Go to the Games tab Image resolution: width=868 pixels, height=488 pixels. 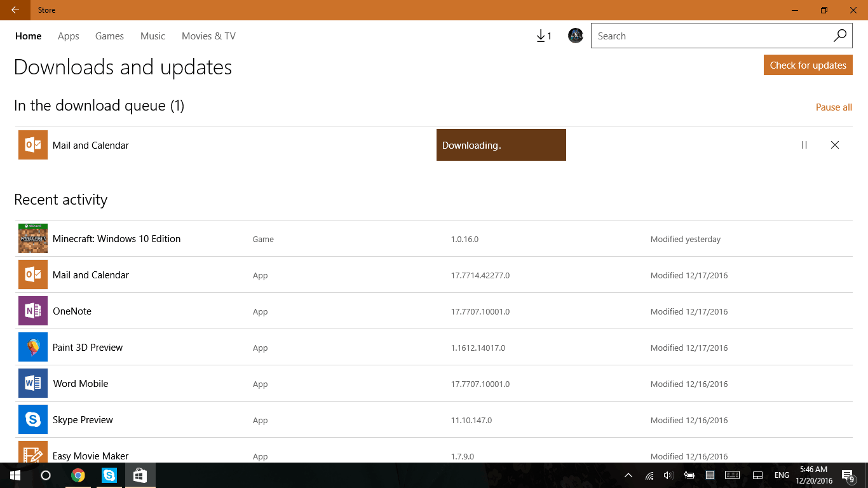point(109,36)
